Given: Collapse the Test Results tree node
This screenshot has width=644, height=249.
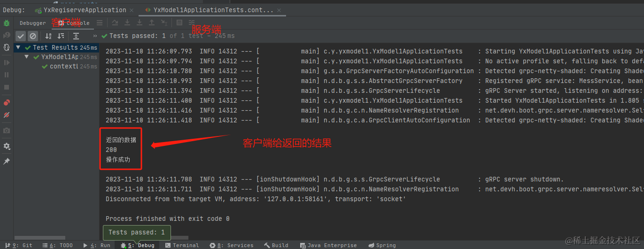Looking at the screenshot, I should pos(18,47).
